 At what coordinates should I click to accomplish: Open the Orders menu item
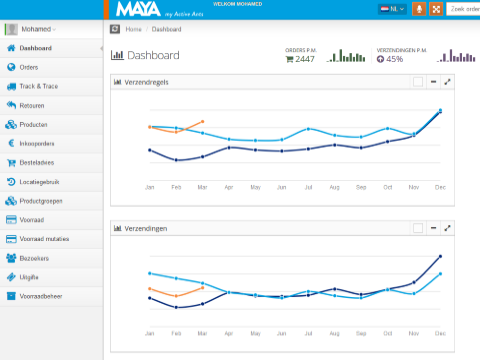[52, 67]
